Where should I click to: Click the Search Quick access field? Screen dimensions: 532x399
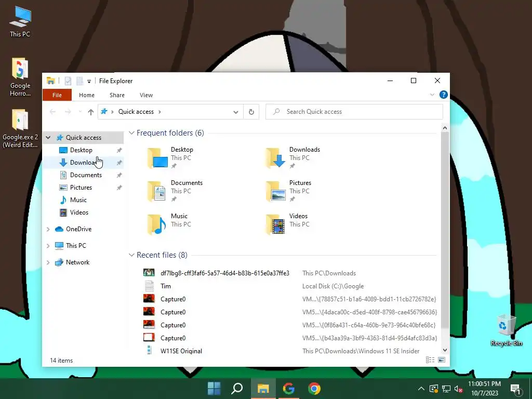[x=354, y=112]
